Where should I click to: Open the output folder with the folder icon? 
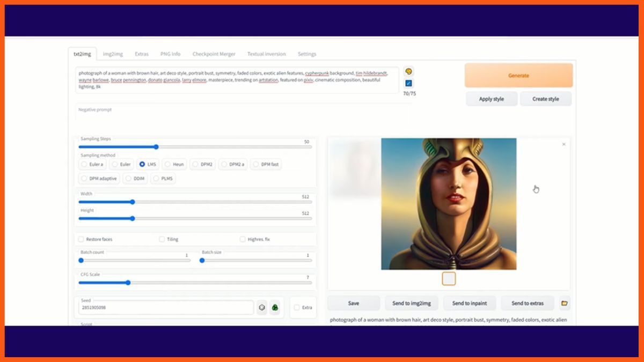(x=564, y=303)
